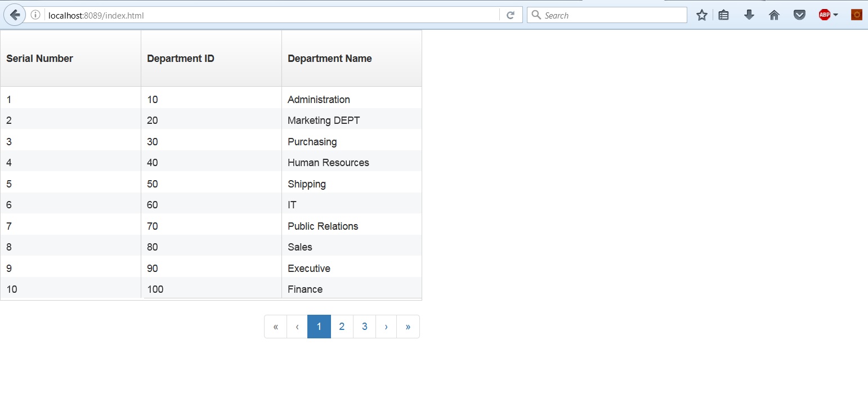Select the Department Name column header
This screenshot has height=402, width=868.
click(329, 58)
